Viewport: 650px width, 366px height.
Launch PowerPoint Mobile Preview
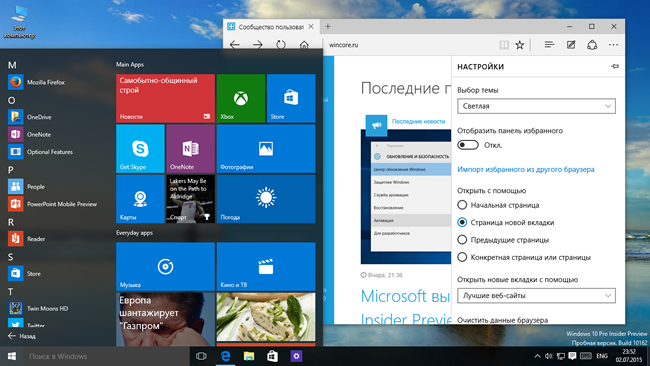click(53, 204)
